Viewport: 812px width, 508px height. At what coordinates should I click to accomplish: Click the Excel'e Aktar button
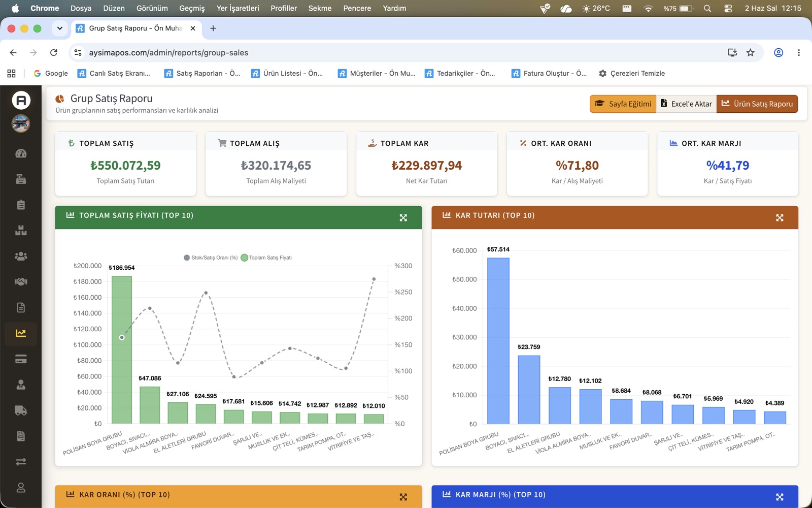pos(686,104)
